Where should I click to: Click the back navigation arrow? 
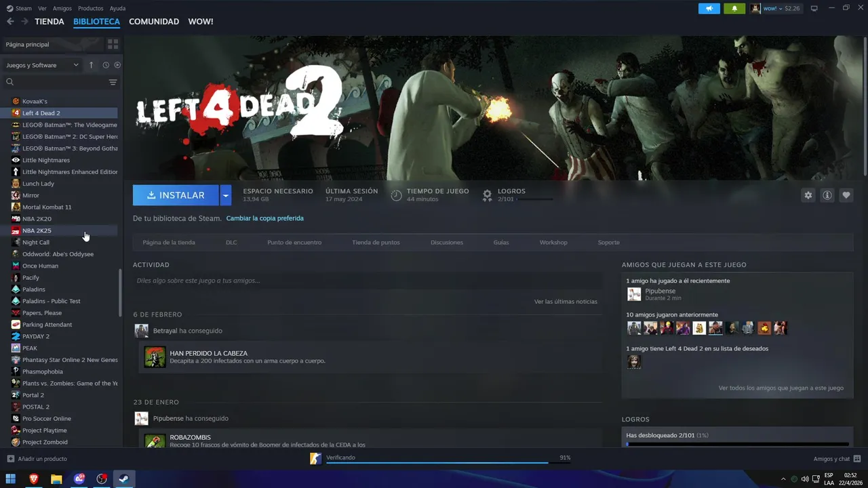(x=10, y=22)
